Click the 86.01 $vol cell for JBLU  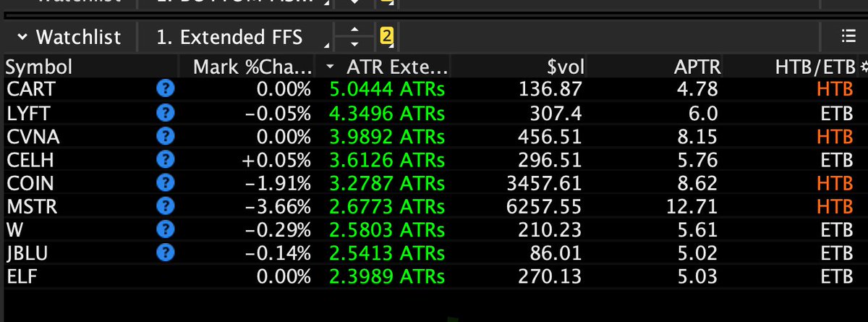[x=556, y=253]
